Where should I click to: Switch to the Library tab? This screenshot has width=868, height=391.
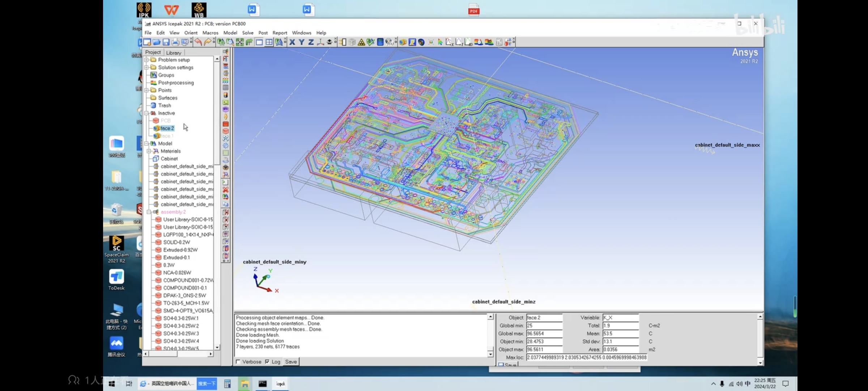coord(174,52)
